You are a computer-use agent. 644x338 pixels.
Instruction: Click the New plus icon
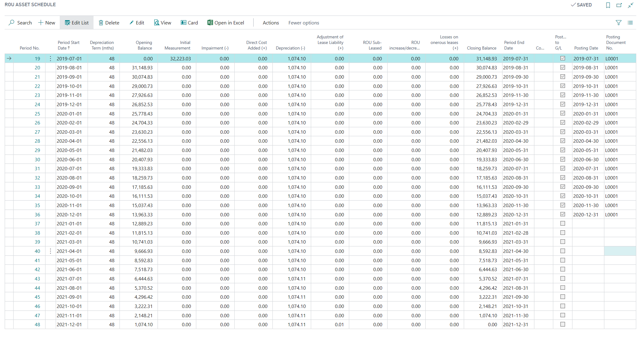click(x=41, y=23)
